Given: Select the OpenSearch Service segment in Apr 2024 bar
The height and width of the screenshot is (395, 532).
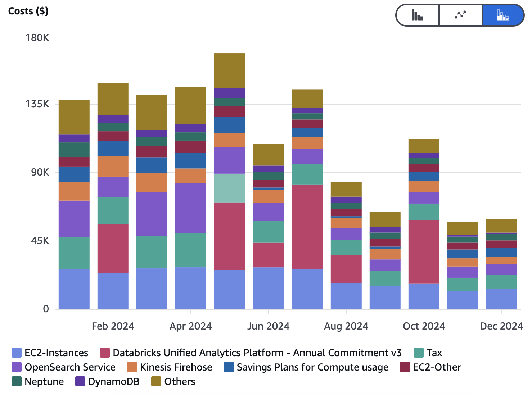Looking at the screenshot, I should click(191, 208).
